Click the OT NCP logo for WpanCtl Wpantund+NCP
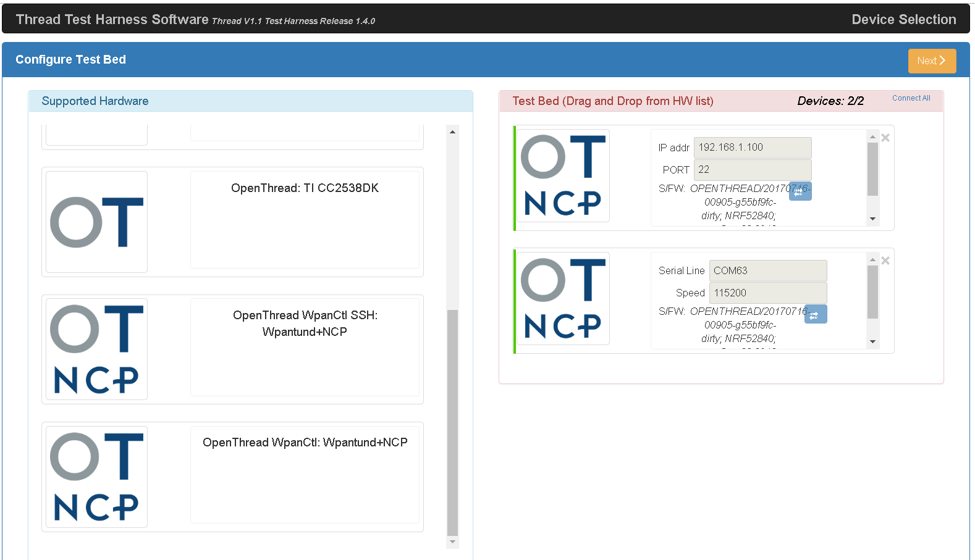The image size is (975, 560). 96,477
